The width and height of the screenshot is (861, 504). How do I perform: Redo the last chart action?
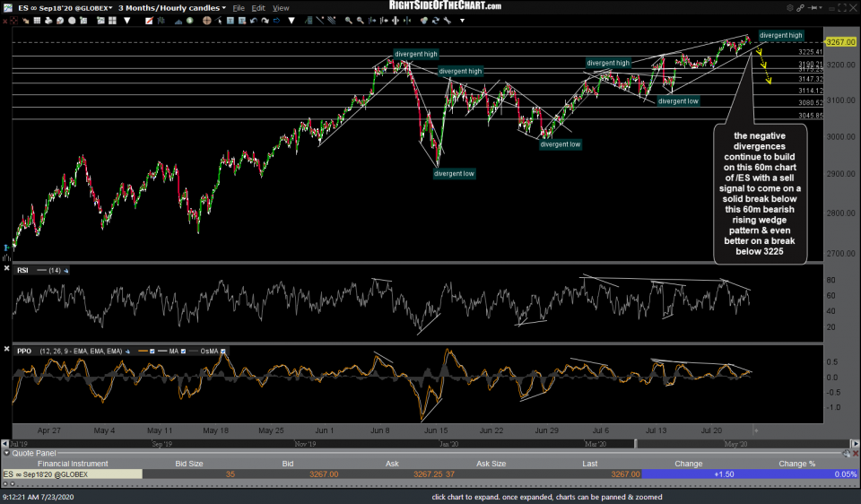coord(265,21)
